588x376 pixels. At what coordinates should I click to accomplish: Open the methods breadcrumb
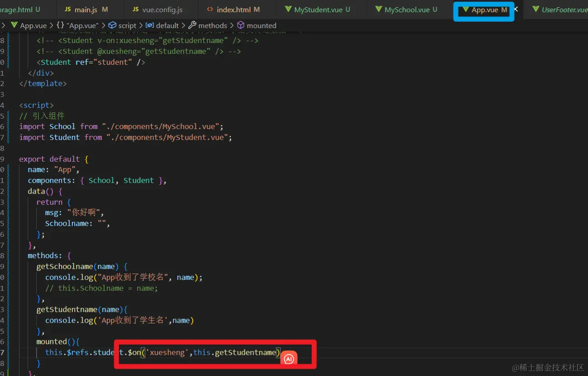(x=208, y=25)
